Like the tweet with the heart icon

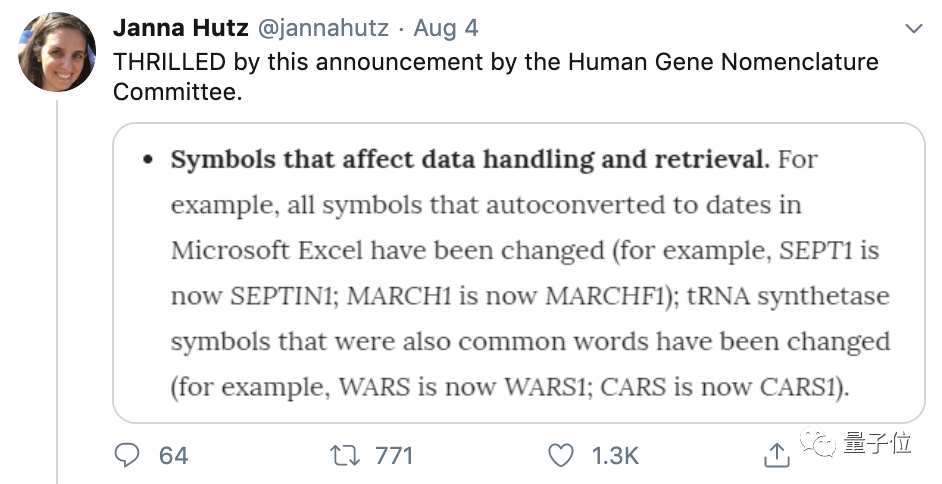coord(562,456)
